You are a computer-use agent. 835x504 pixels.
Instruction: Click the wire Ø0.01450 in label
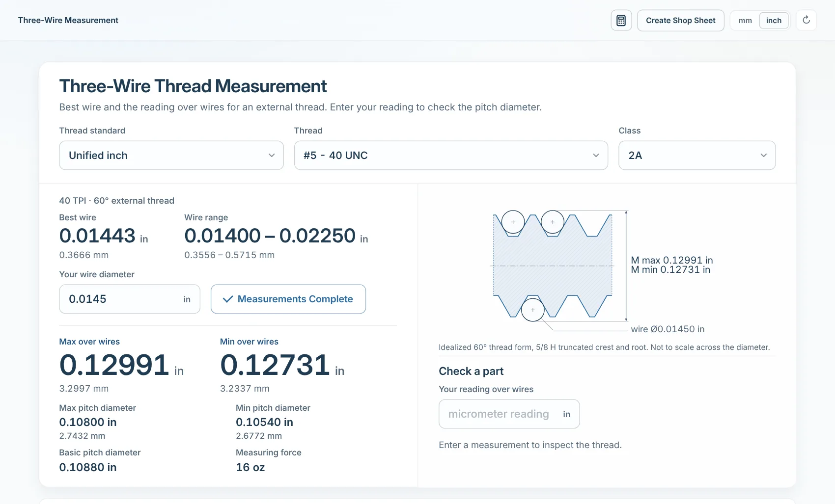(x=668, y=329)
